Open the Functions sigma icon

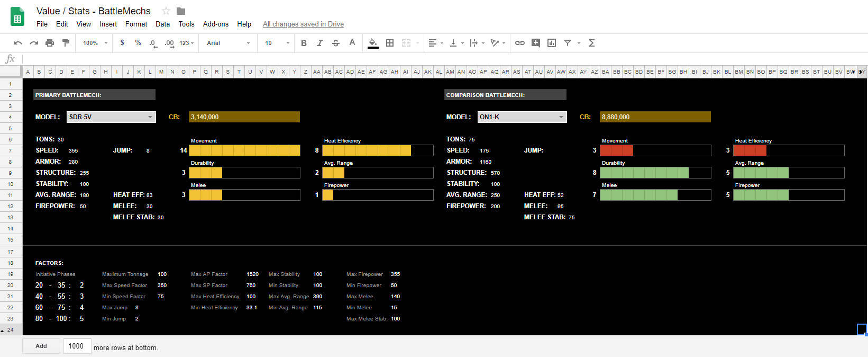pos(592,43)
